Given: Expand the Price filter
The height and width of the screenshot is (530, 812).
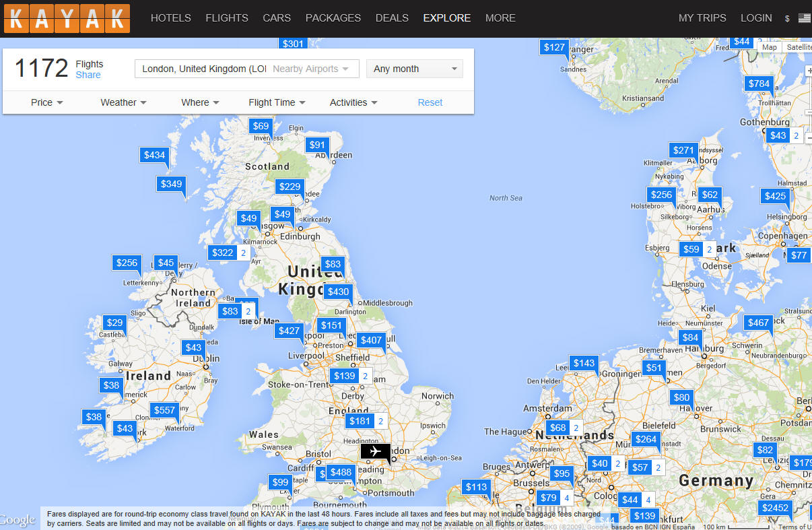Looking at the screenshot, I should (x=47, y=102).
